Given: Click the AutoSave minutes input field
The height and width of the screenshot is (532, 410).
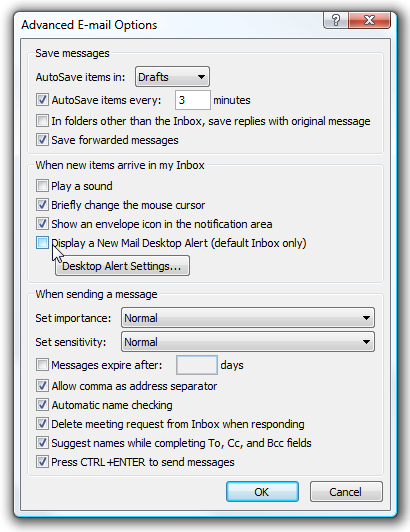Looking at the screenshot, I should (193, 100).
